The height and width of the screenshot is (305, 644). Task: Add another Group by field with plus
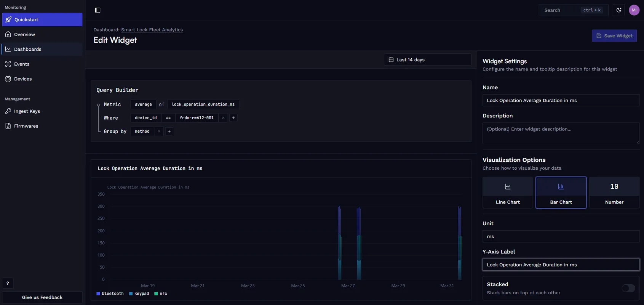(169, 131)
